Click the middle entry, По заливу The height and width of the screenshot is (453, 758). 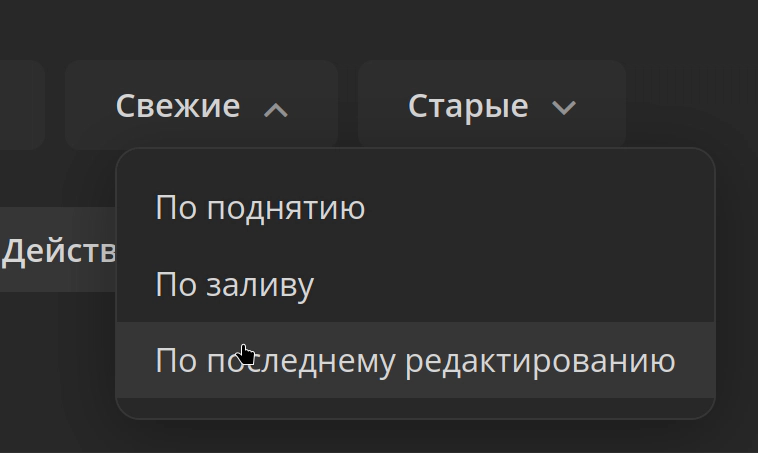(235, 285)
